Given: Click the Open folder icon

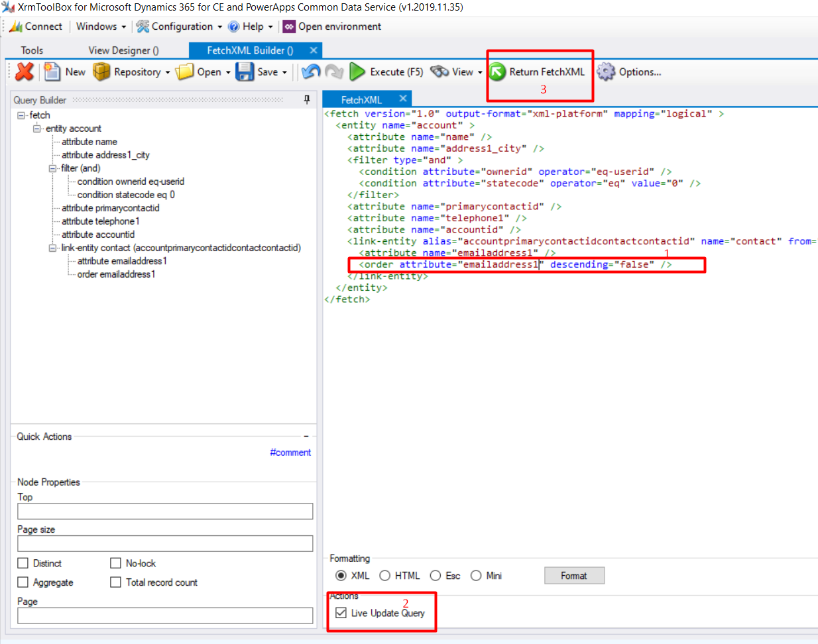Looking at the screenshot, I should pos(185,72).
